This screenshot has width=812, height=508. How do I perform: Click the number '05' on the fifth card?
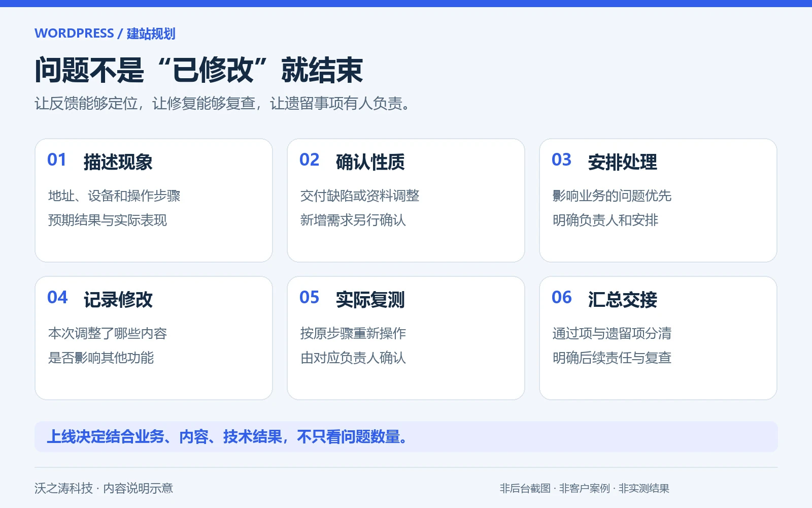309,298
